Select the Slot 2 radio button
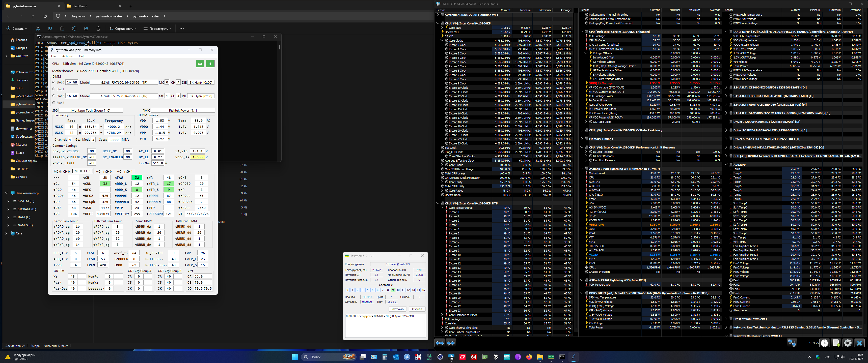 click(x=54, y=96)
